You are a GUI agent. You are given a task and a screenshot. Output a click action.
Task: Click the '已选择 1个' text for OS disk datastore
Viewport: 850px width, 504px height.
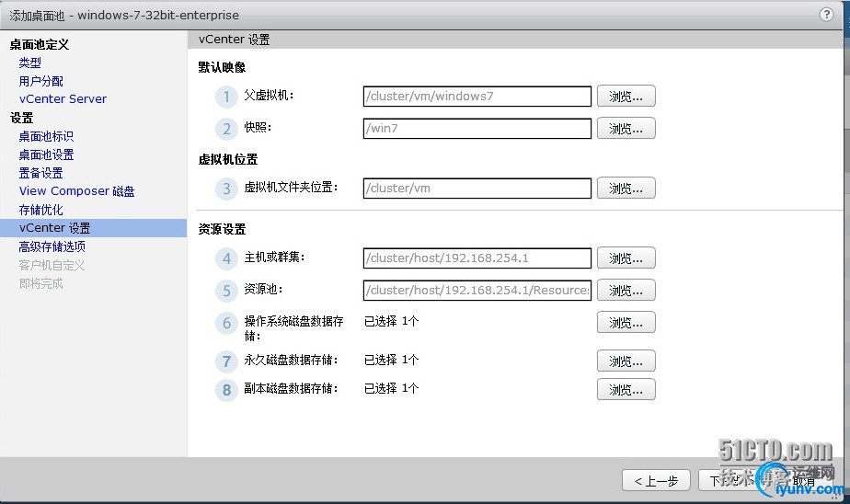[391, 321]
